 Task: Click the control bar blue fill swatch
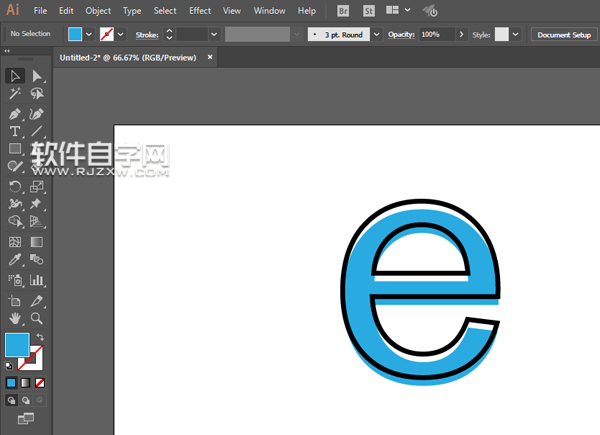[75, 34]
